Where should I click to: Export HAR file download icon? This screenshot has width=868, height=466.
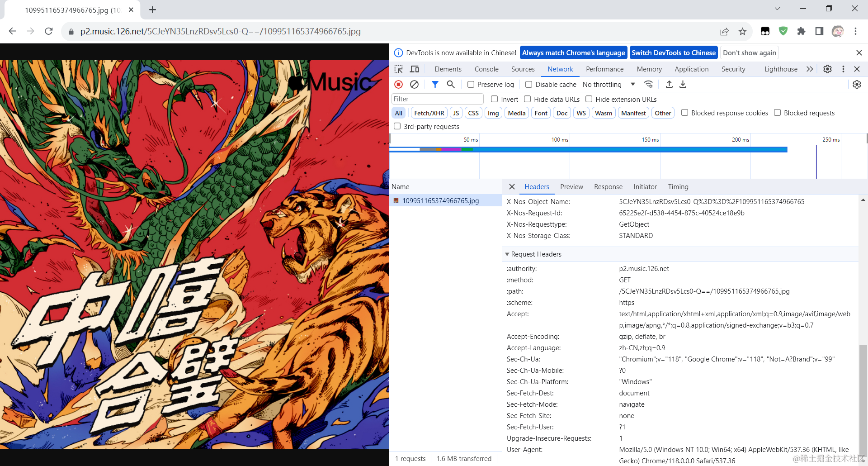(x=683, y=84)
